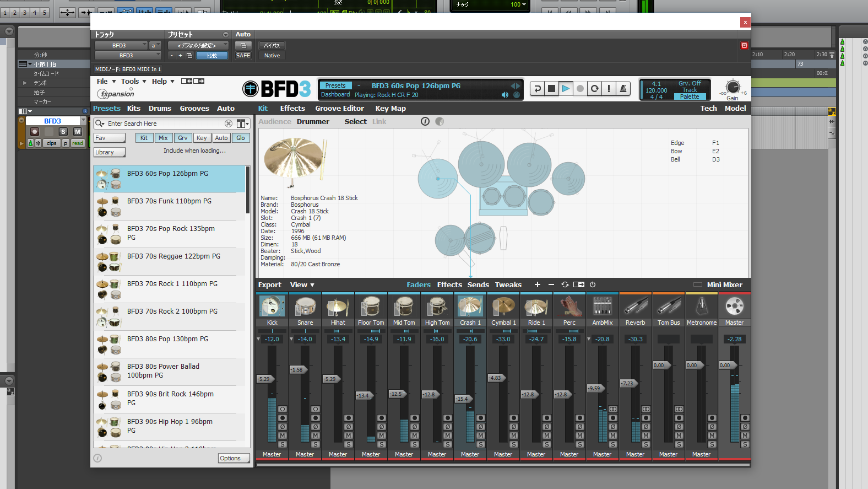
Task: Open the browser column layout dropdown
Action: click(x=243, y=123)
